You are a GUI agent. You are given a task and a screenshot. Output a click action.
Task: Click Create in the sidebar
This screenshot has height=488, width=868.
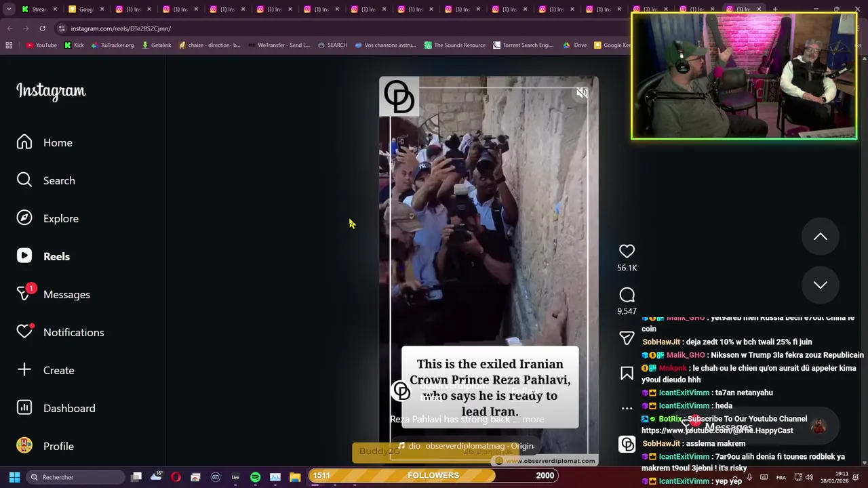[x=58, y=370]
